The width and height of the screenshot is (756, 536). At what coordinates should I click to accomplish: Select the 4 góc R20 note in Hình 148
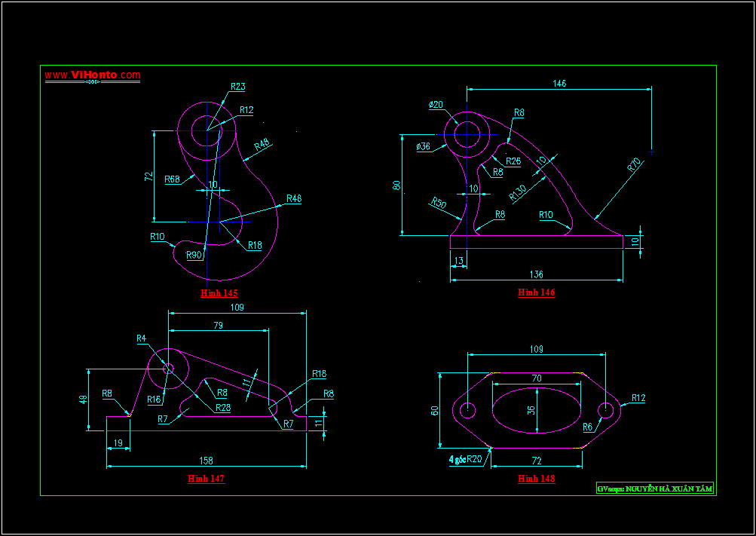[464, 458]
